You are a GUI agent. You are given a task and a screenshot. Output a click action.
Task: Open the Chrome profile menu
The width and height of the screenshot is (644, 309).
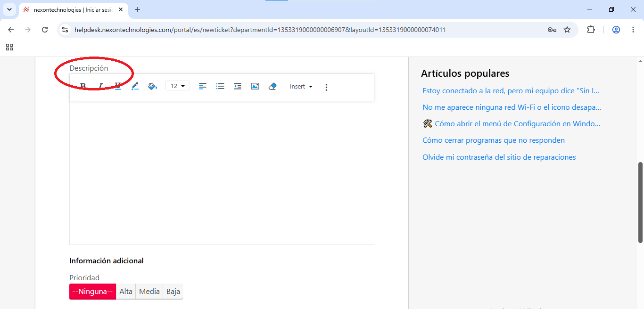tap(616, 30)
